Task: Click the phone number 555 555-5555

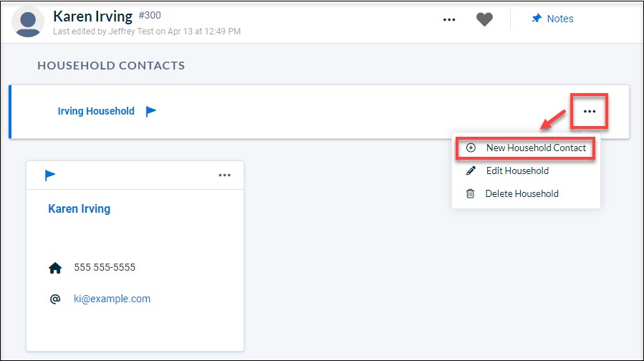Action: pos(105,267)
